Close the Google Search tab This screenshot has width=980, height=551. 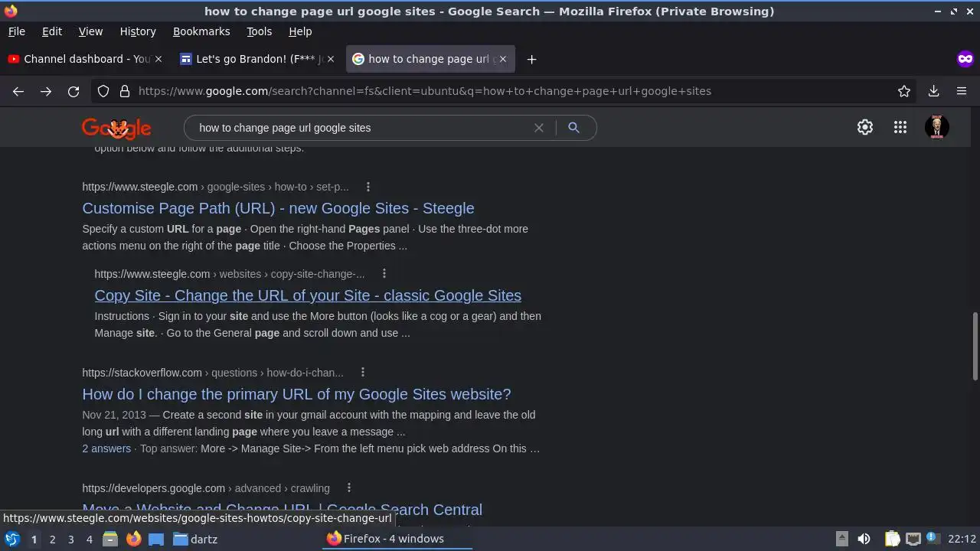[503, 59]
